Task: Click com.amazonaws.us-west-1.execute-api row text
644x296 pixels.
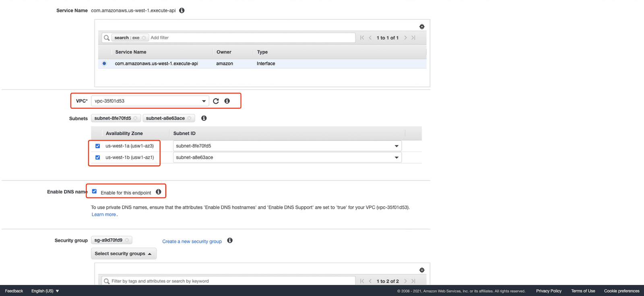Action: 157,64
